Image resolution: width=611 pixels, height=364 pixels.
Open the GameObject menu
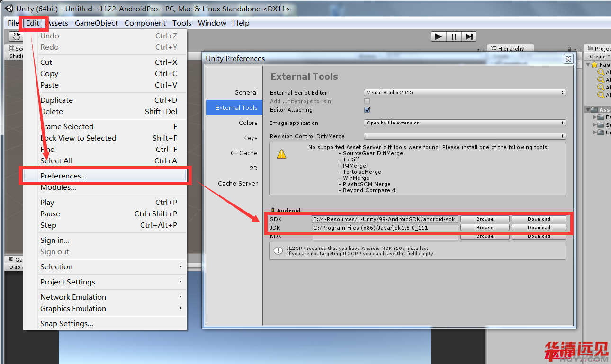97,23
